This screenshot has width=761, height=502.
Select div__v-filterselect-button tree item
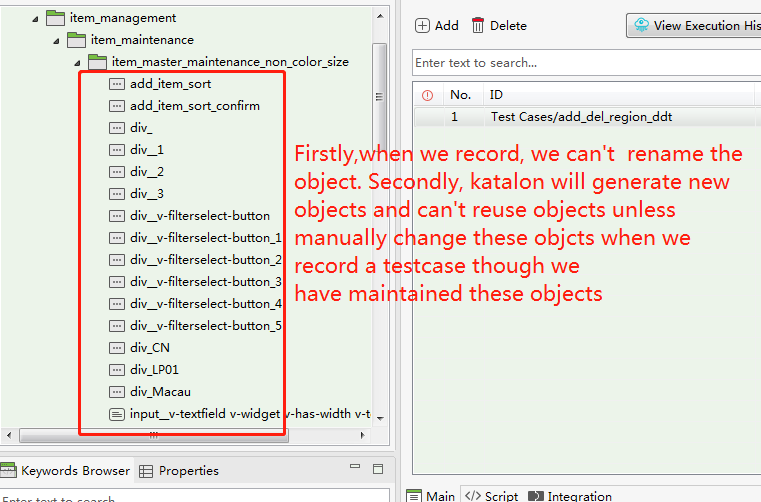(200, 216)
